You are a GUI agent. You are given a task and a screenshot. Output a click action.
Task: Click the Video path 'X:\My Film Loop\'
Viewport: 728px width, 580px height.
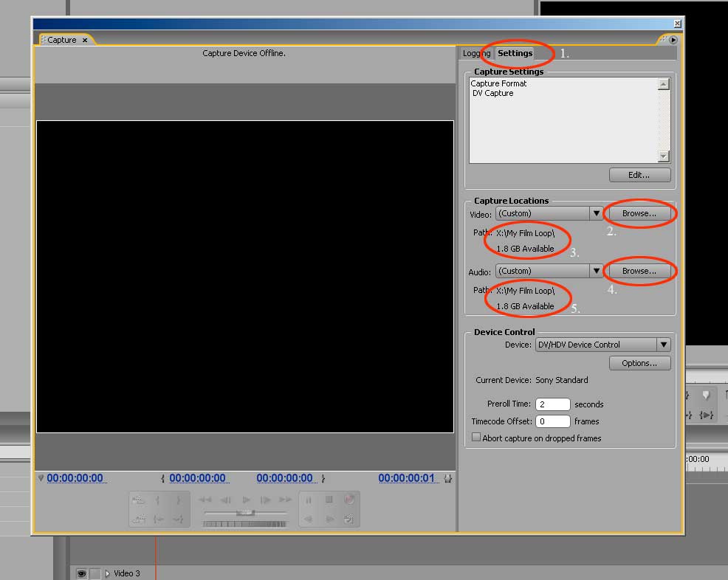coord(525,233)
